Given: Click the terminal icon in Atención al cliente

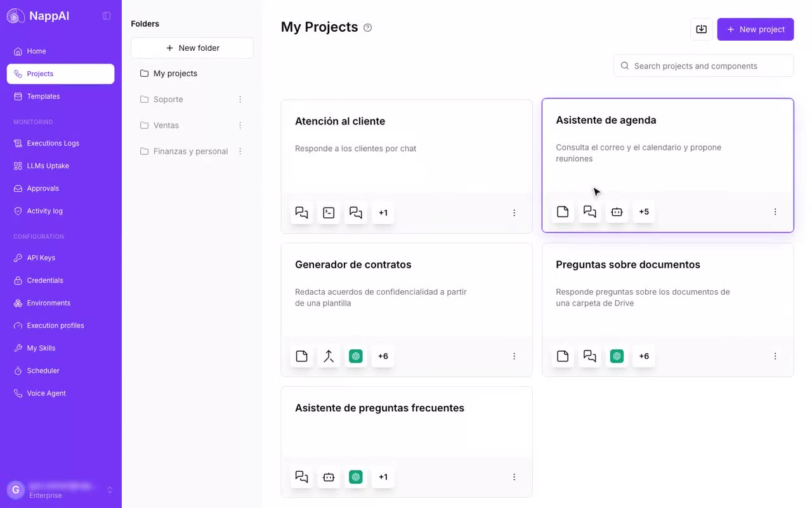Looking at the screenshot, I should tap(329, 213).
